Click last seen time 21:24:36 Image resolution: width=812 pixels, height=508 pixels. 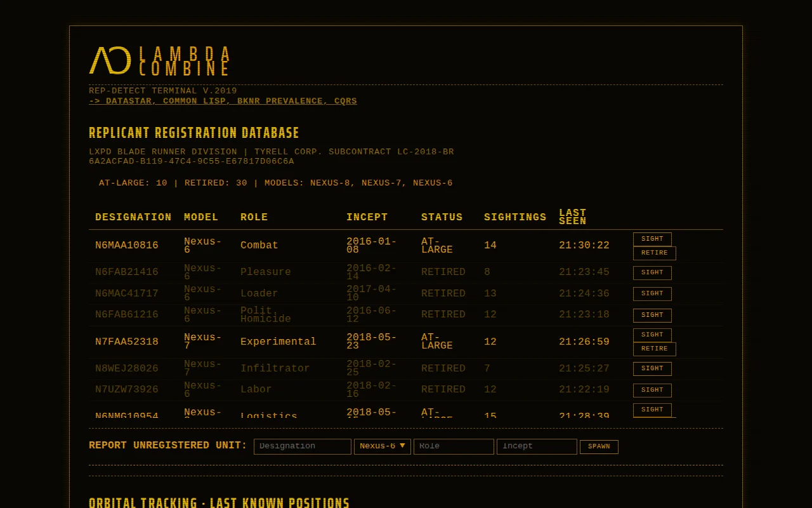[x=584, y=294]
